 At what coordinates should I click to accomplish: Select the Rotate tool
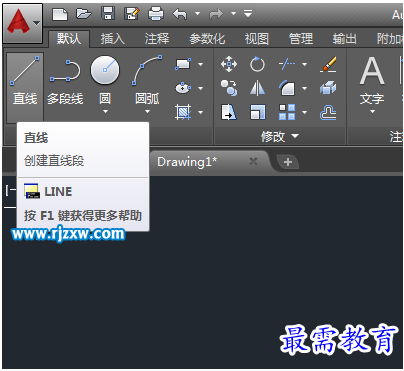coord(257,64)
